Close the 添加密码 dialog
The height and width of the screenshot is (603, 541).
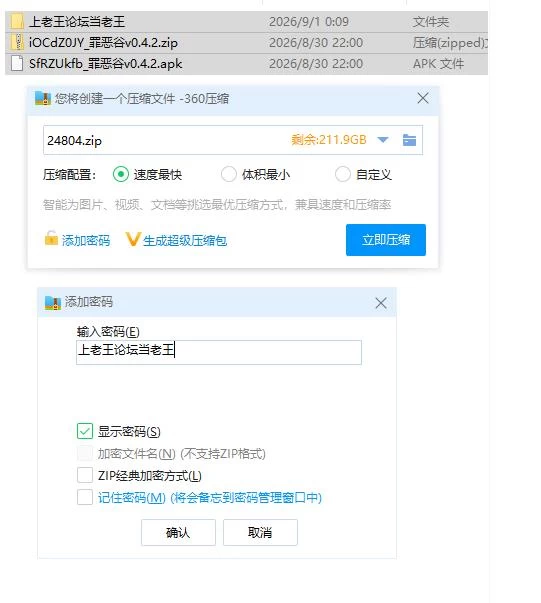[381, 303]
